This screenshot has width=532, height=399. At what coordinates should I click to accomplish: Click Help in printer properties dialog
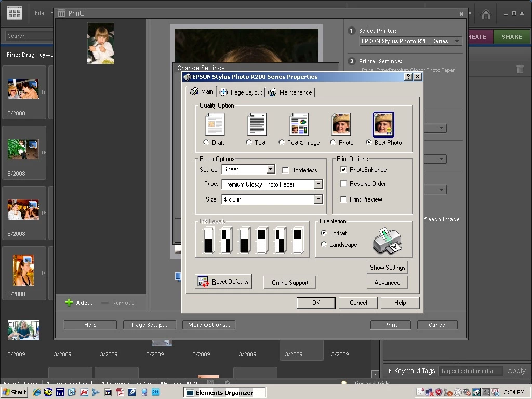click(x=400, y=303)
